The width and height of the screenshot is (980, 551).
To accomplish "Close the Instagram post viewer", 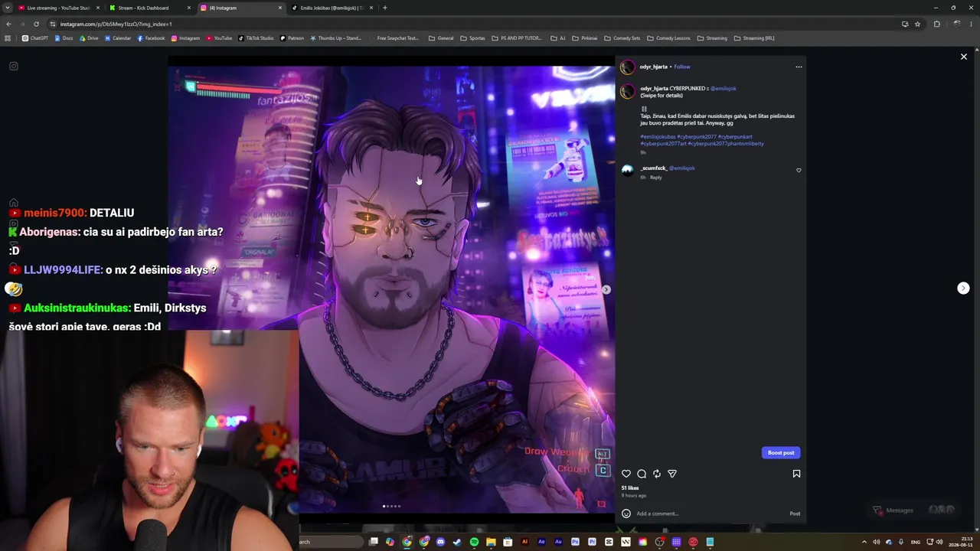I will [x=964, y=57].
